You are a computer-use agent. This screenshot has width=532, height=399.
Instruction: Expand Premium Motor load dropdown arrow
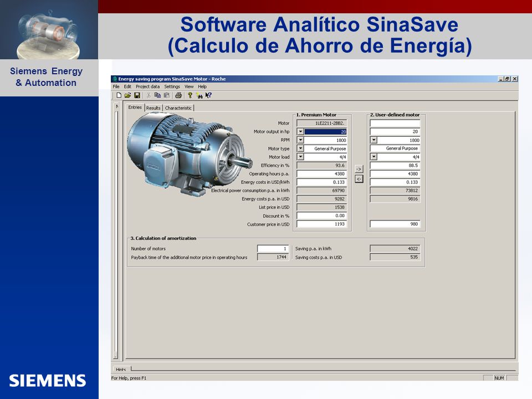300,157
